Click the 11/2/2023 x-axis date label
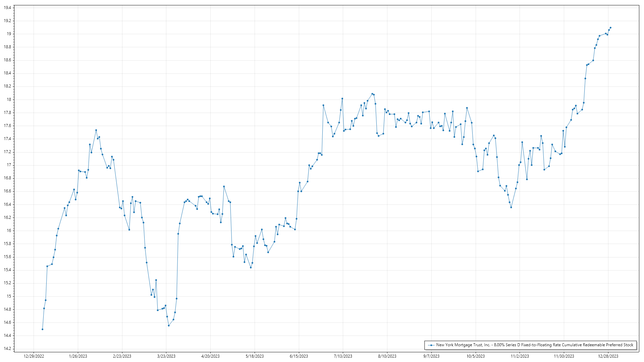 click(520, 356)
